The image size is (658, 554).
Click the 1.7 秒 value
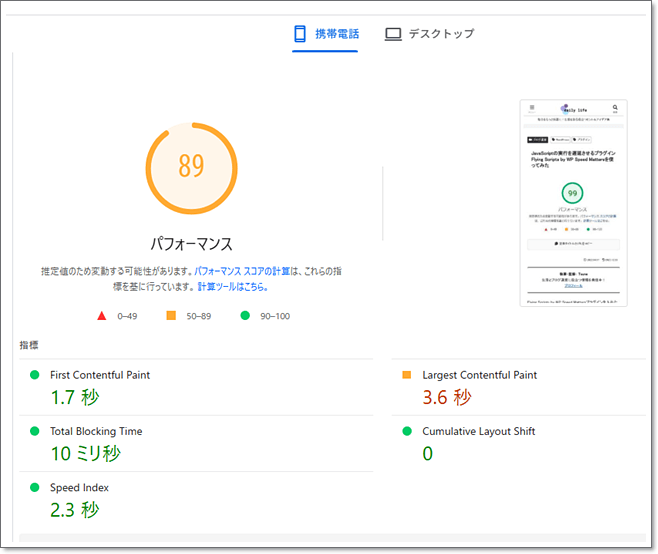75,397
